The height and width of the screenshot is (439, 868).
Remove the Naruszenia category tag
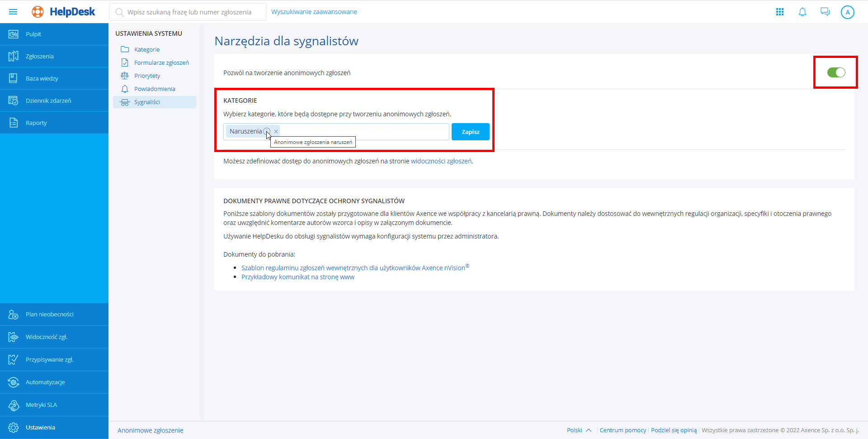(x=276, y=132)
